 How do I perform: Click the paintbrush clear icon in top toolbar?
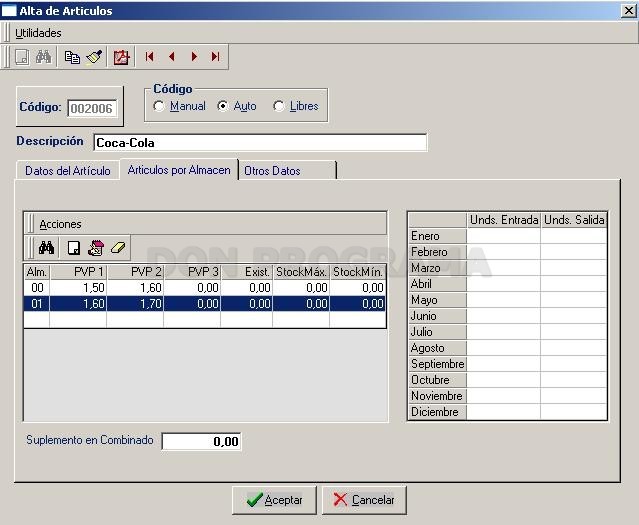click(x=94, y=57)
